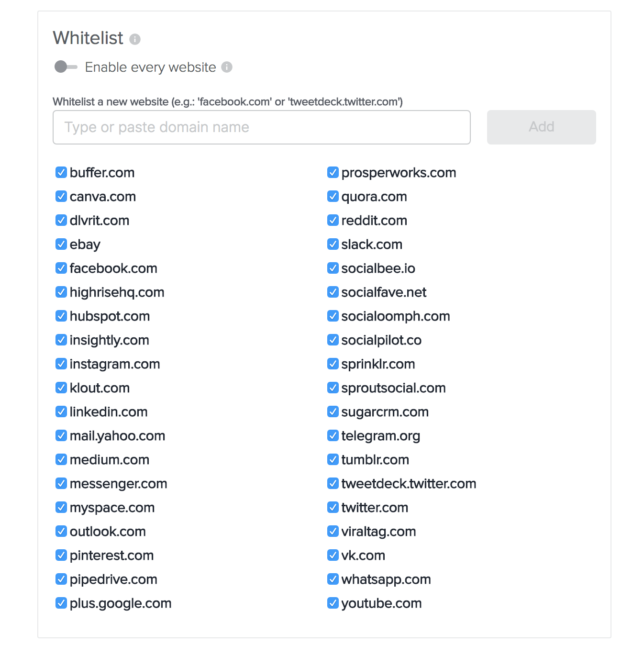
Task: Click the info icon beside Enable every website
Action: coord(227,67)
